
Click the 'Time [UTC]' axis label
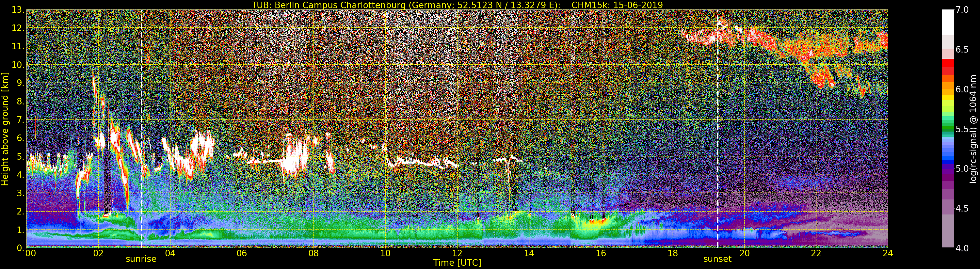(x=457, y=262)
